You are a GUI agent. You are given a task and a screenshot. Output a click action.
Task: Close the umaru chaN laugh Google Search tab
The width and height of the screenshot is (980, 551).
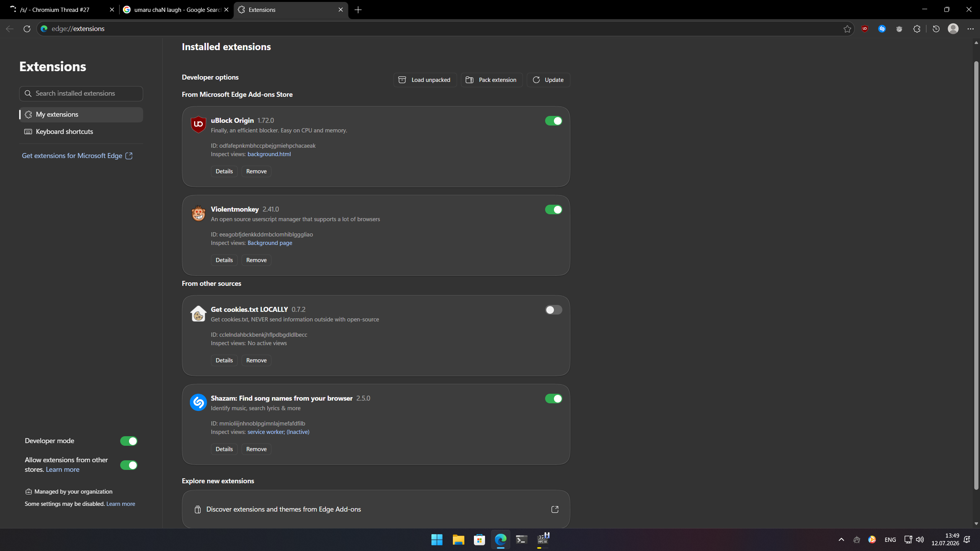(226, 10)
